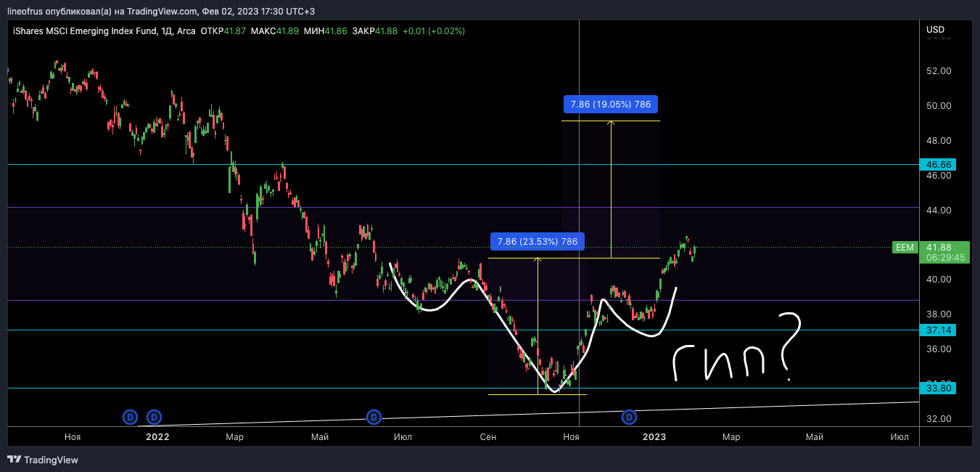The width and height of the screenshot is (980, 472).
Task: Select the 46.66 horizontal line price label
Action: pos(939,165)
